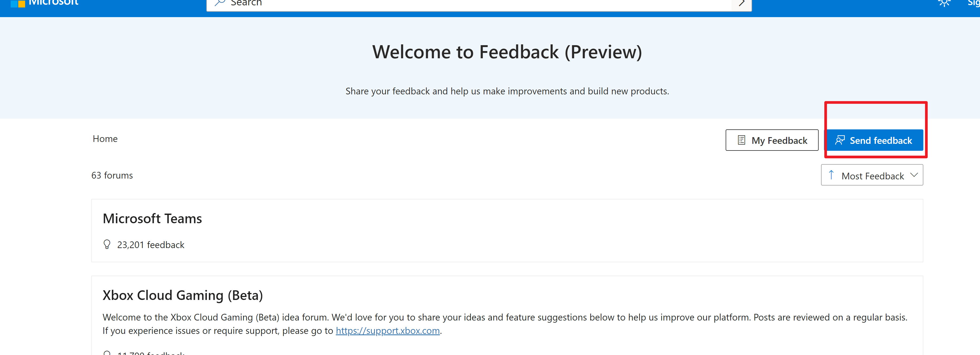Viewport: 980px width, 355px height.
Task: Click the 23,201 feedback count text
Action: pyautogui.click(x=151, y=245)
